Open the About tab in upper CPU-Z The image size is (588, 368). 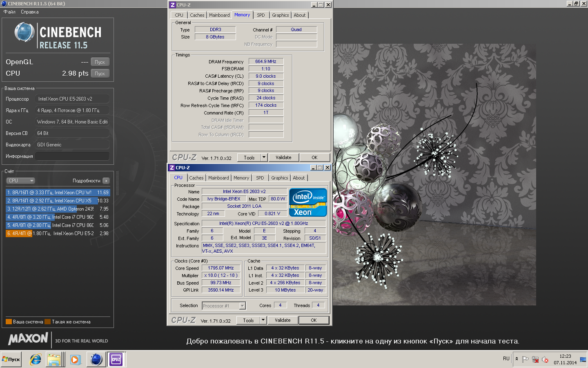(x=300, y=15)
